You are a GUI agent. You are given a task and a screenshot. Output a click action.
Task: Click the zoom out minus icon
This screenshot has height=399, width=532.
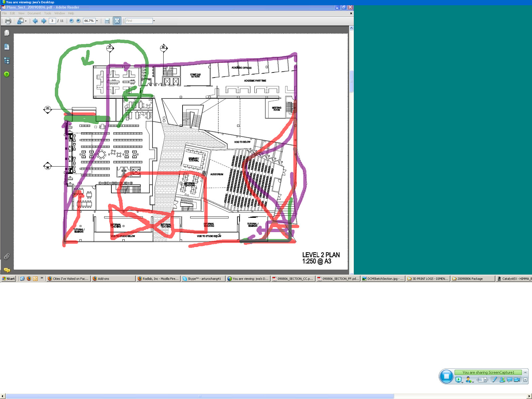pyautogui.click(x=71, y=21)
